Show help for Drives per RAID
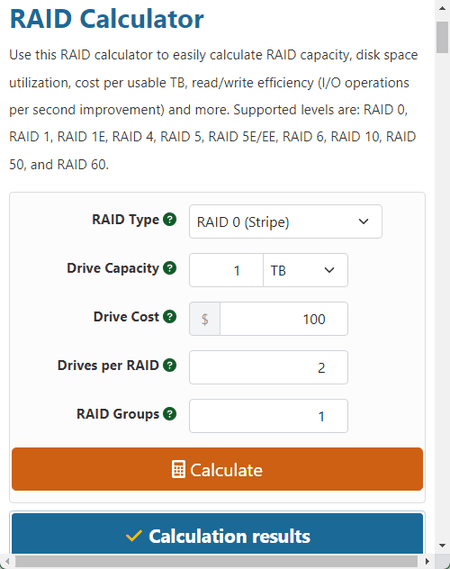The width and height of the screenshot is (450, 569). [169, 365]
